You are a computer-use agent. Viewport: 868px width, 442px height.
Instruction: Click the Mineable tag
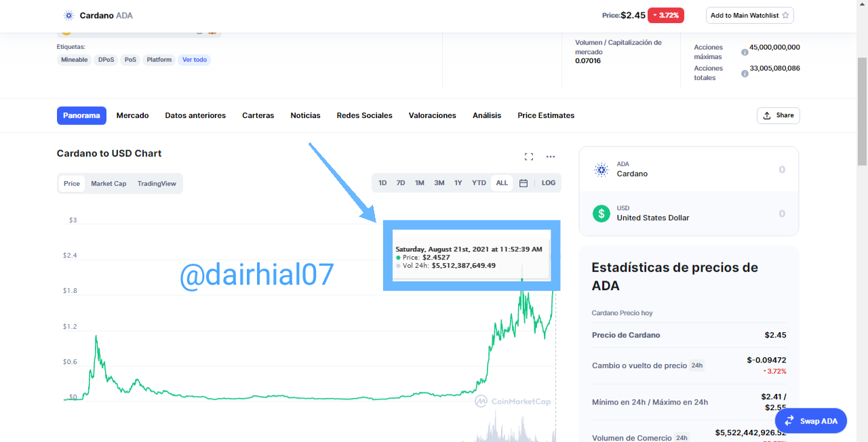(x=75, y=60)
